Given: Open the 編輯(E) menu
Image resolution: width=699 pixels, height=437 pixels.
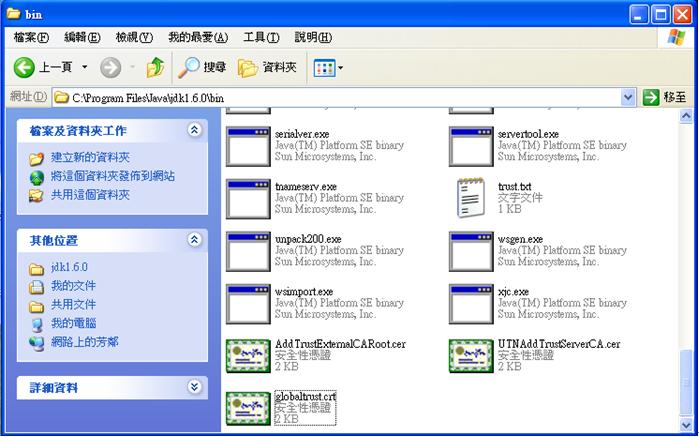Looking at the screenshot, I should pyautogui.click(x=82, y=37).
